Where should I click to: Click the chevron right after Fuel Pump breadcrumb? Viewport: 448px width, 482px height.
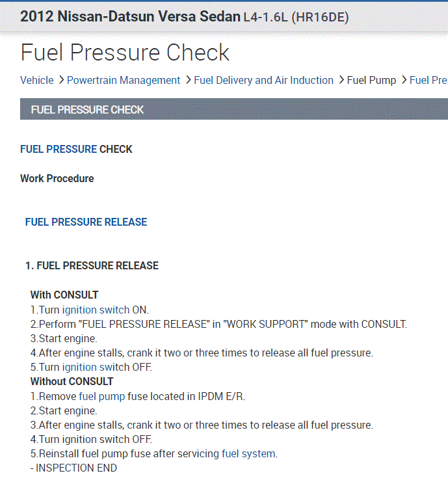pyautogui.click(x=403, y=80)
